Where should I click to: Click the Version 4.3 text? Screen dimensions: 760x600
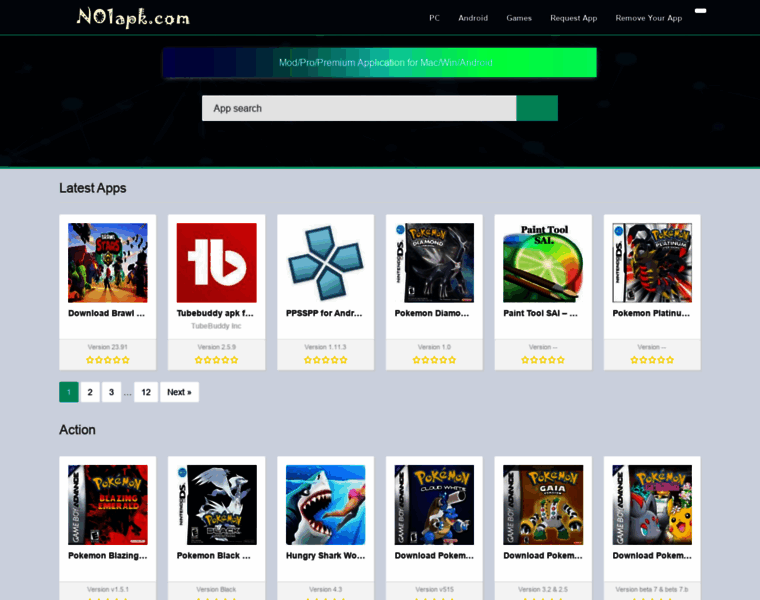(325, 589)
